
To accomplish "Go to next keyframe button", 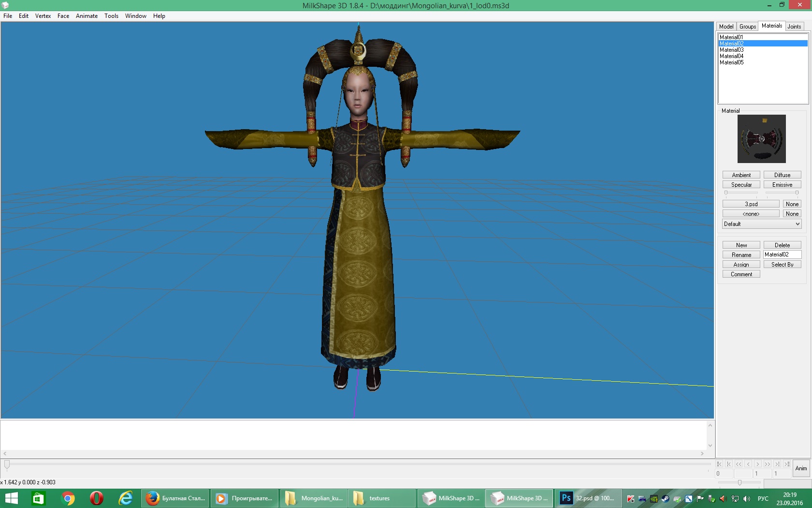I will click(777, 464).
